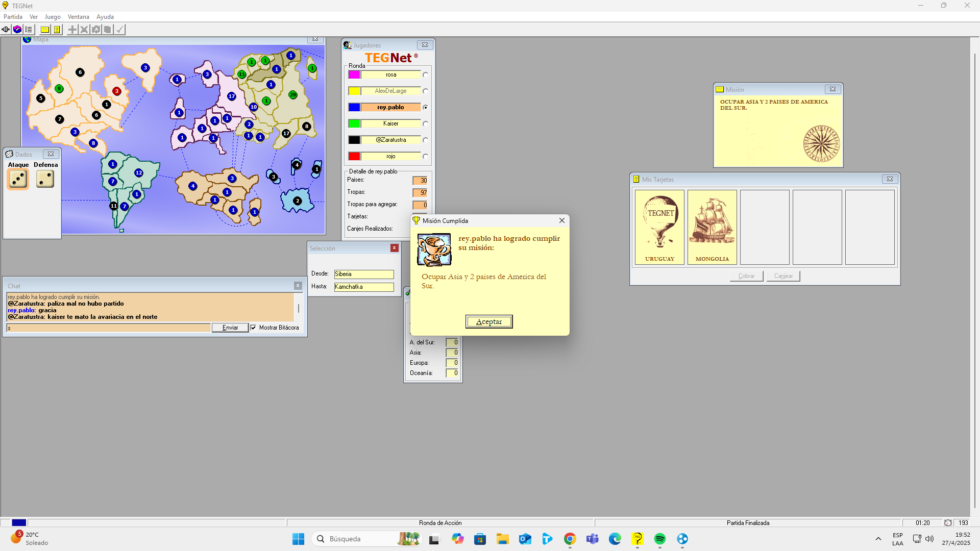
Task: Open the players round toolbar icon
Action: coord(17,30)
